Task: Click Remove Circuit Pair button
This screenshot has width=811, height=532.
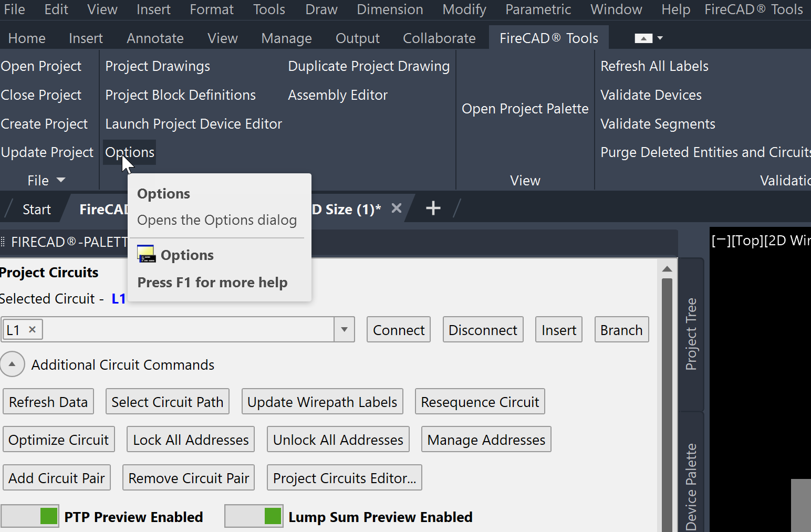Action: (189, 477)
